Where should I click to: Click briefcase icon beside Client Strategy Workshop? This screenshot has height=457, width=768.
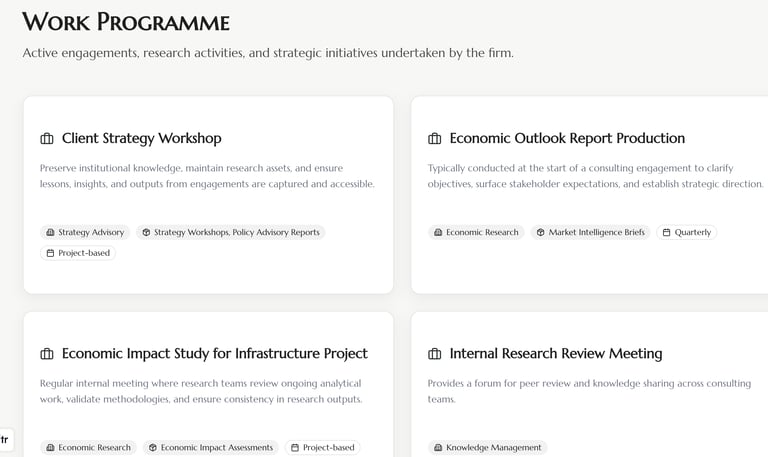point(47,139)
